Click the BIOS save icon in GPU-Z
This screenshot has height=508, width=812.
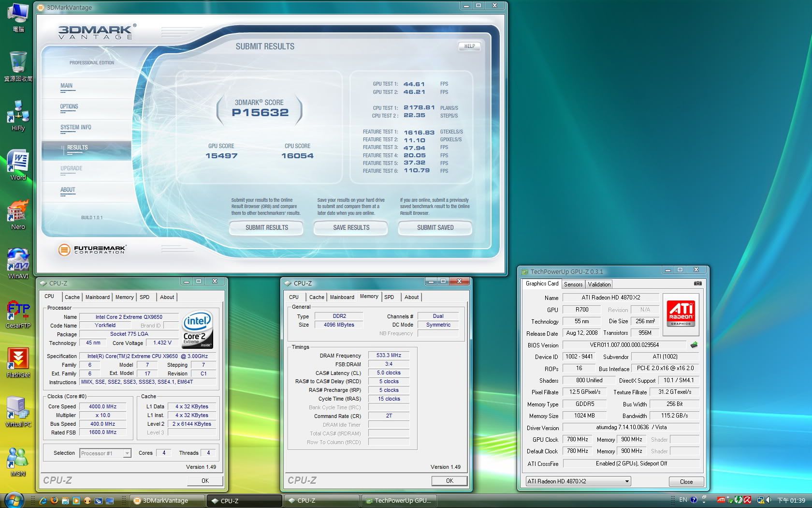(x=694, y=345)
